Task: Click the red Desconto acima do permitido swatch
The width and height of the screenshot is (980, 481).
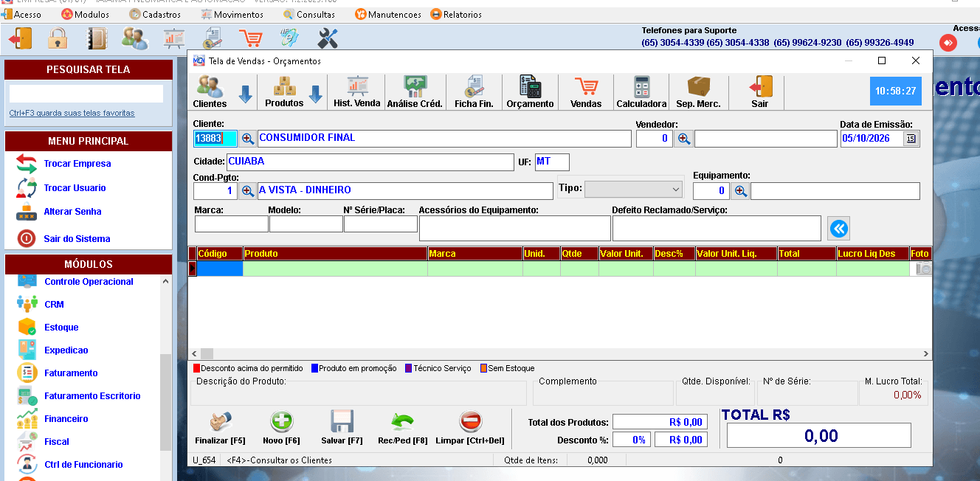Action: tap(197, 368)
